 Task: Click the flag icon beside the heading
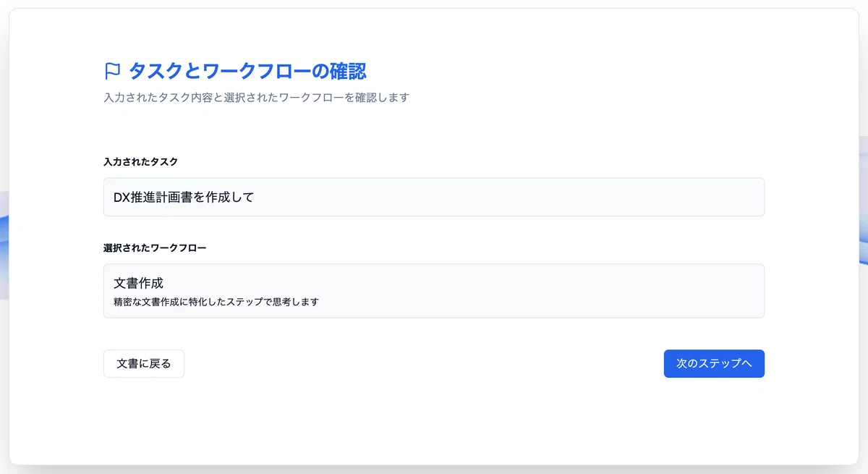pyautogui.click(x=112, y=71)
